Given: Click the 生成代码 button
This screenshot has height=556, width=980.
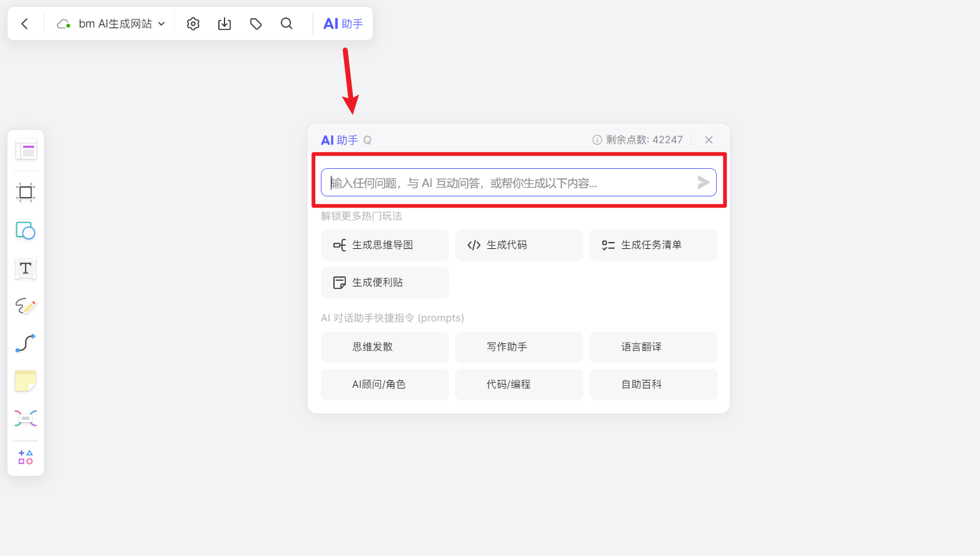Looking at the screenshot, I should 519,245.
